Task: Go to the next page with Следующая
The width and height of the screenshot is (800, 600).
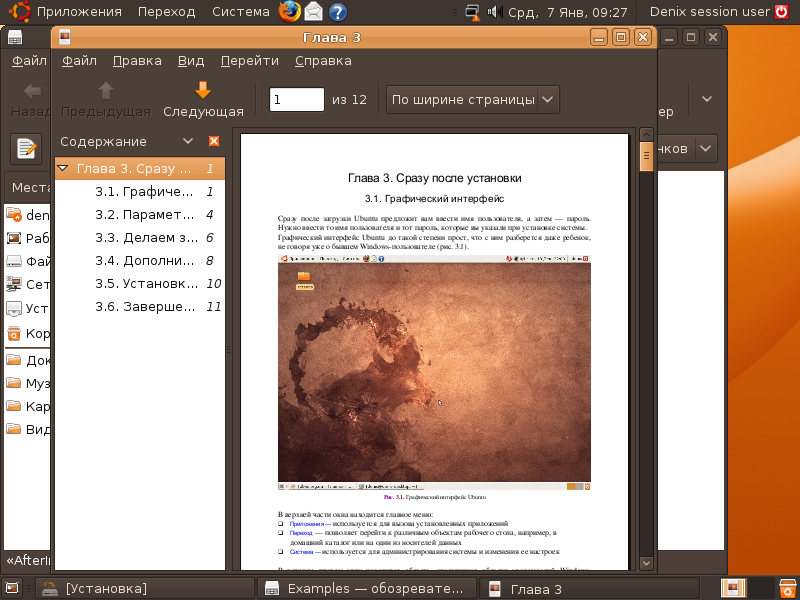Action: tap(203, 99)
